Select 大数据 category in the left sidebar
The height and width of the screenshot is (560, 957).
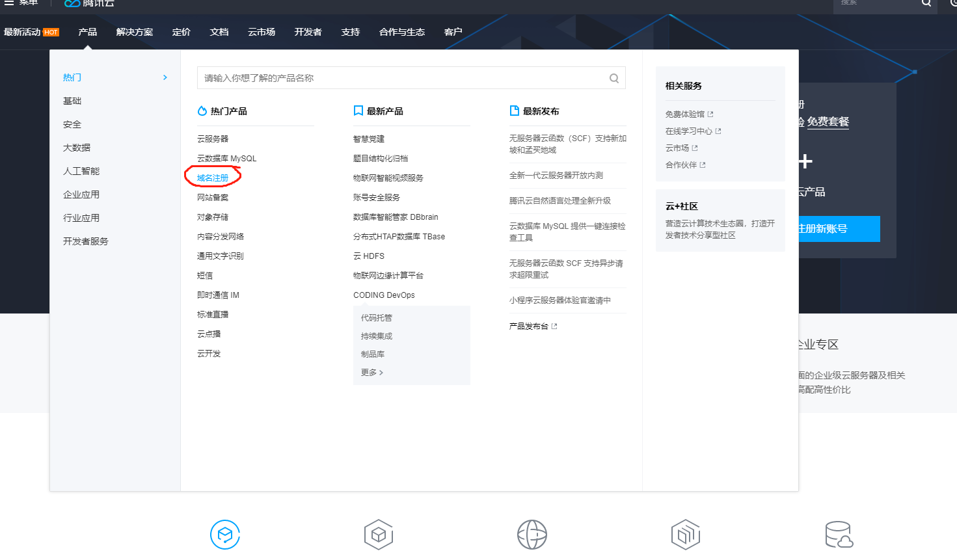77,148
